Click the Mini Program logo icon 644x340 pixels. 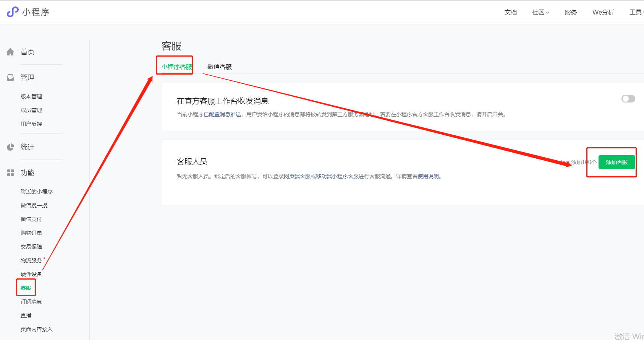[13, 12]
